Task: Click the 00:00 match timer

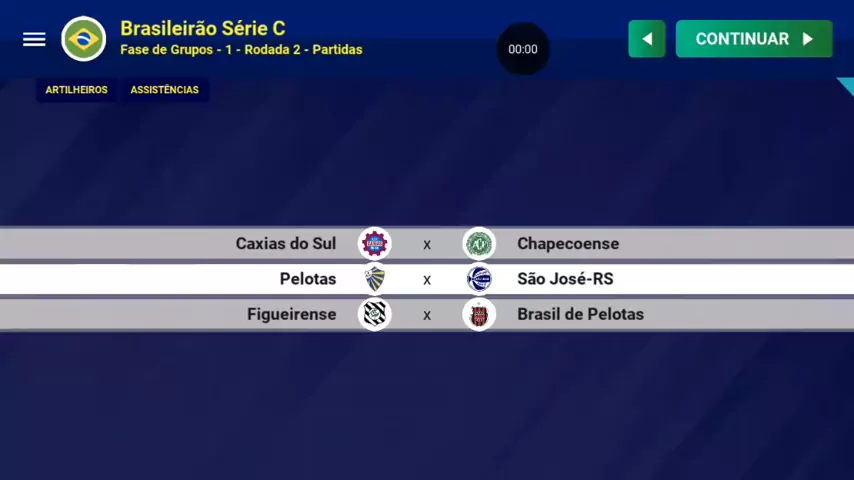Action: click(523, 49)
